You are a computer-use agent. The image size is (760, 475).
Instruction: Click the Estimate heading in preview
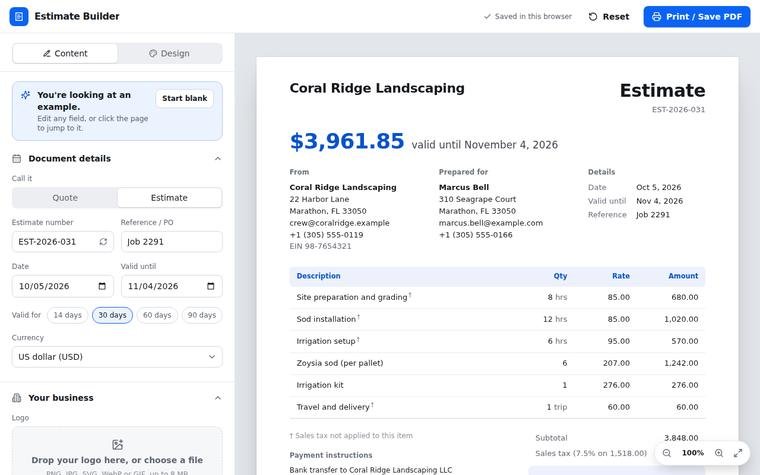(662, 91)
